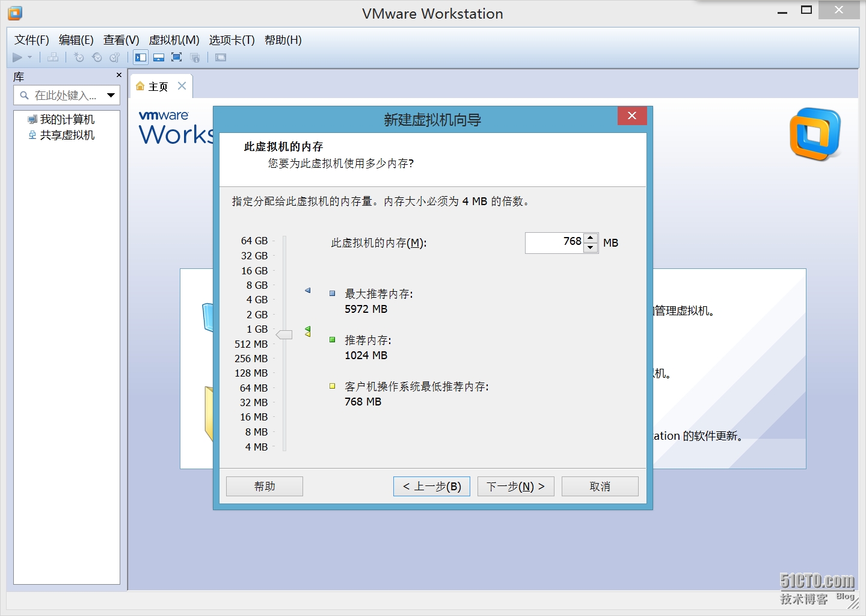Click the 1 GB label on the memory scale
This screenshot has width=866, height=616.
pos(257,329)
